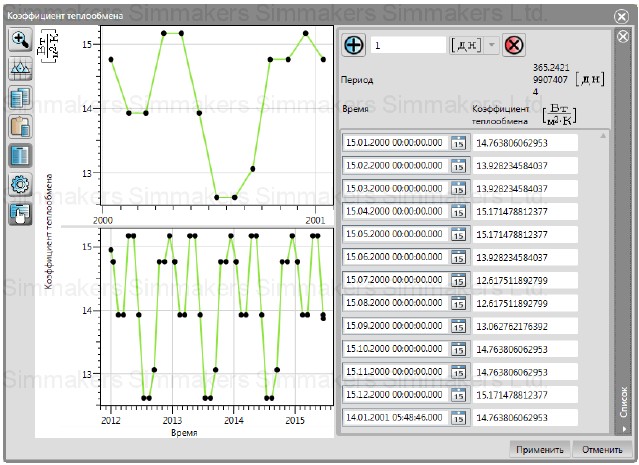639x465 pixels.
Task: Open calendar for 15.10.2000 row
Action: (458, 349)
